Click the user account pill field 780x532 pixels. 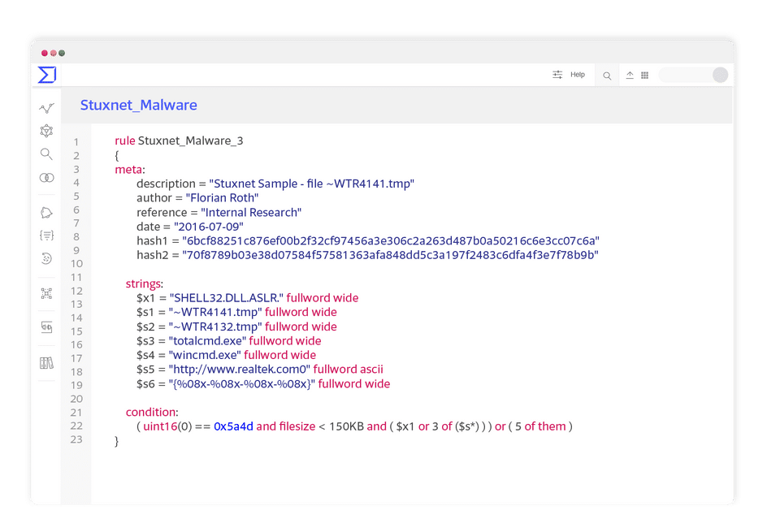693,75
